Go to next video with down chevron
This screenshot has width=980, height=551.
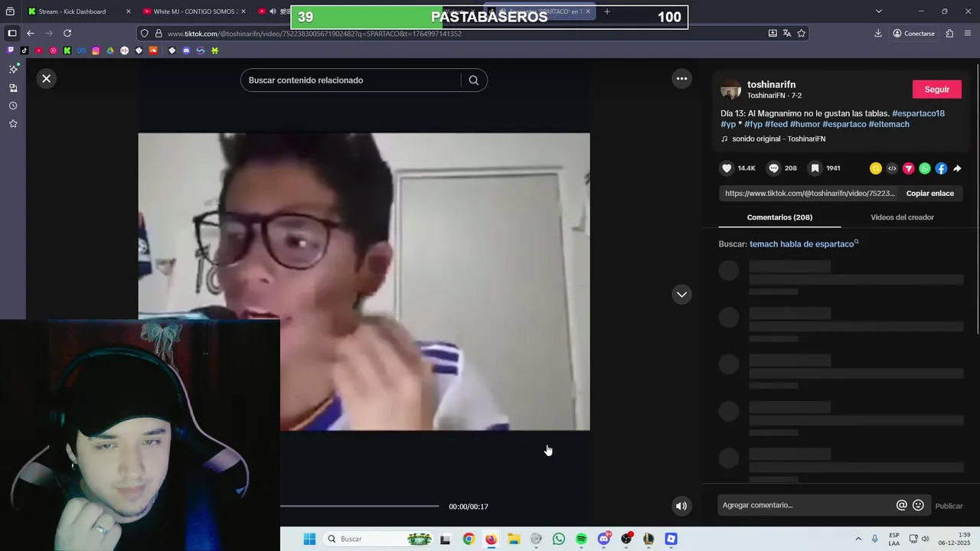pos(681,295)
